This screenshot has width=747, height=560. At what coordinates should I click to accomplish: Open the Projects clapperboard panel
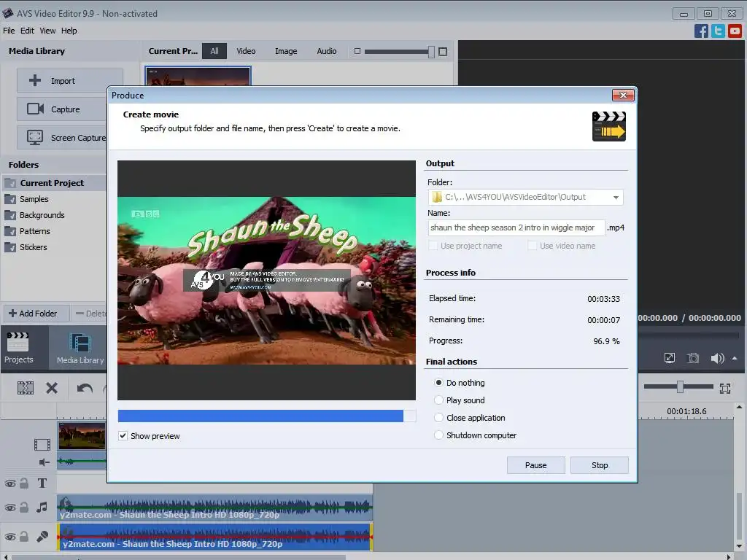(18, 348)
